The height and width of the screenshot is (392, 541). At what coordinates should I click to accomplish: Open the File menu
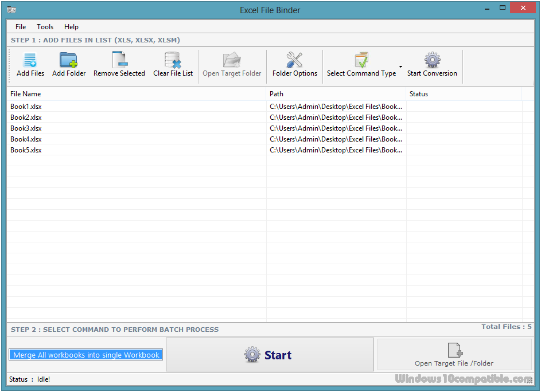[x=21, y=27]
